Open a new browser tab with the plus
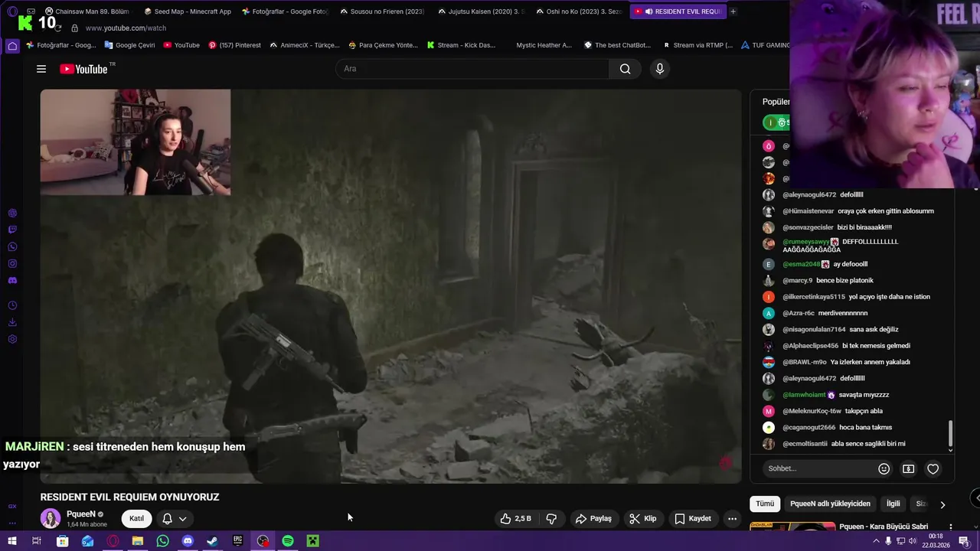The width and height of the screenshot is (980, 551). (x=733, y=11)
